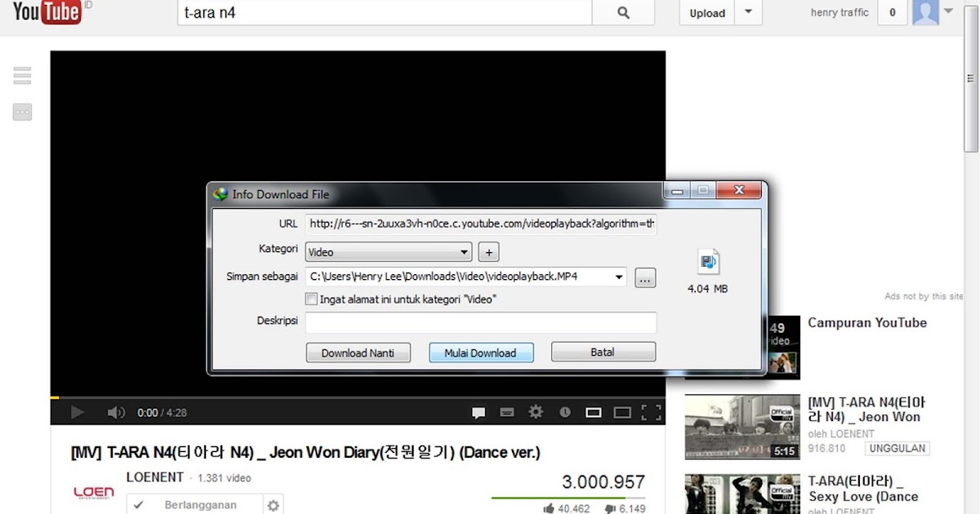Click the URL field in download dialog
This screenshot has width=980, height=514.
point(481,224)
